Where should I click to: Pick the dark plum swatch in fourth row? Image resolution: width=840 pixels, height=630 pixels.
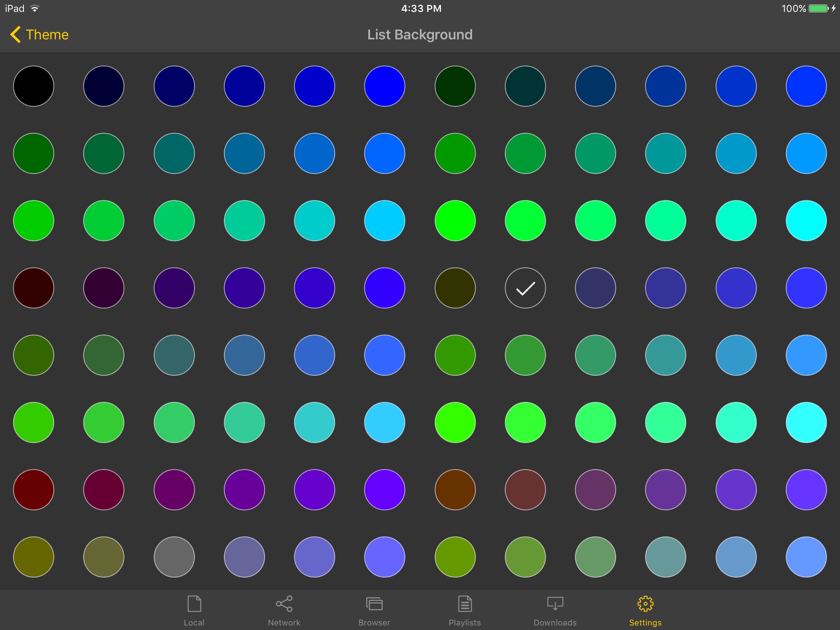pyautogui.click(x=104, y=288)
